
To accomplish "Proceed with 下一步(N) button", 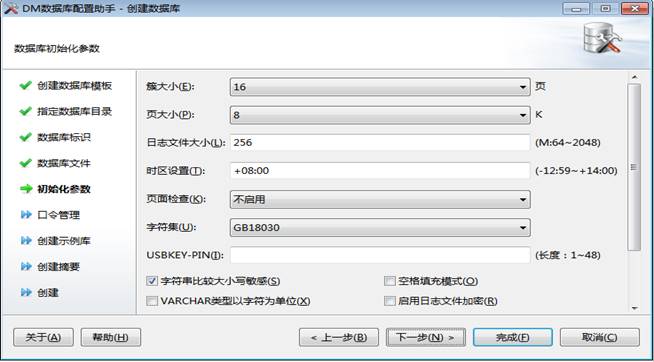I will pyautogui.click(x=425, y=337).
